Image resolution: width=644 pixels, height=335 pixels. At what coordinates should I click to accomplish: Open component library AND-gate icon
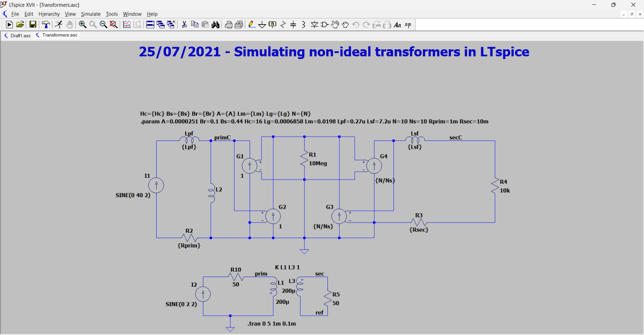point(324,24)
